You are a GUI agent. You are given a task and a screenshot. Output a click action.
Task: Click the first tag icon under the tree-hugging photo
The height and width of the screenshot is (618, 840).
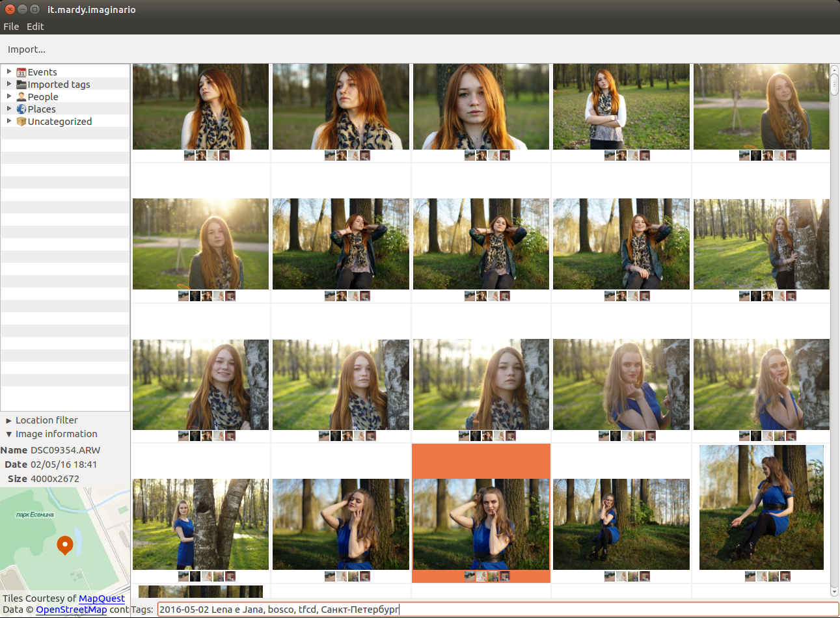tap(744, 296)
